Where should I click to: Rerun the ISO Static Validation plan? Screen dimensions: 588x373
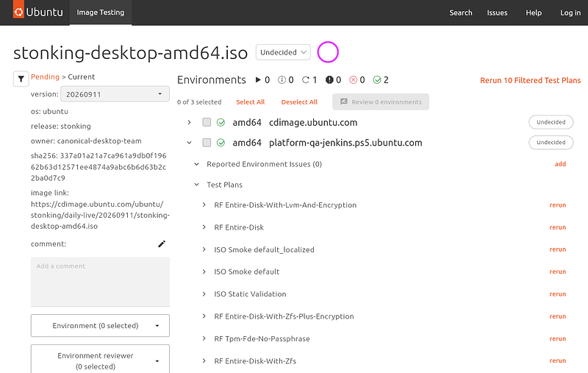click(558, 294)
